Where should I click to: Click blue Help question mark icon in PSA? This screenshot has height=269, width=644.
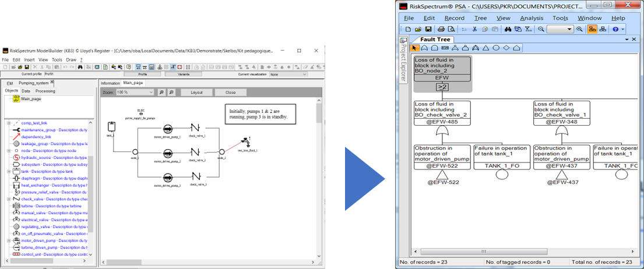pyautogui.click(x=615, y=29)
